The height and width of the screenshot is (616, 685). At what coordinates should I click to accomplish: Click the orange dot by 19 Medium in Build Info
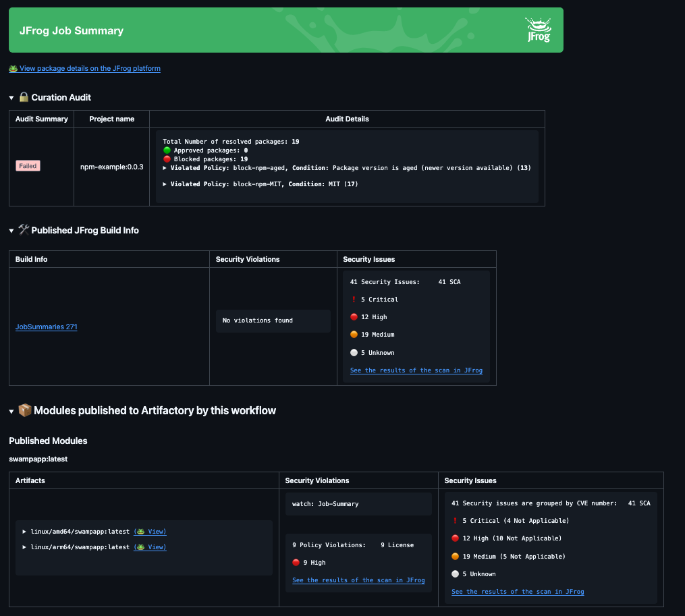point(354,334)
